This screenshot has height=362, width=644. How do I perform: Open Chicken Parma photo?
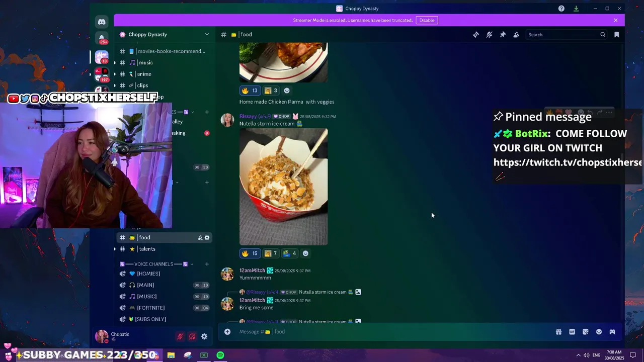(x=283, y=62)
